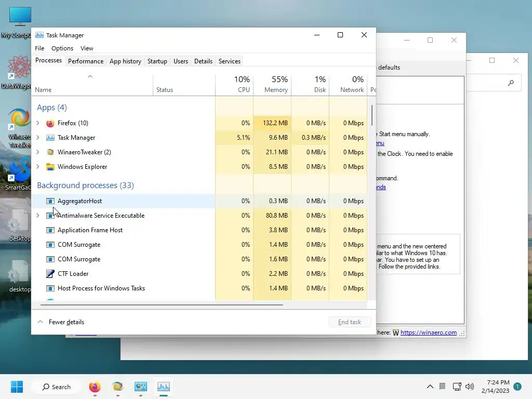Image resolution: width=532 pixels, height=399 pixels.
Task: Select the SmartGaGa desktop shortcut
Action: point(19,174)
